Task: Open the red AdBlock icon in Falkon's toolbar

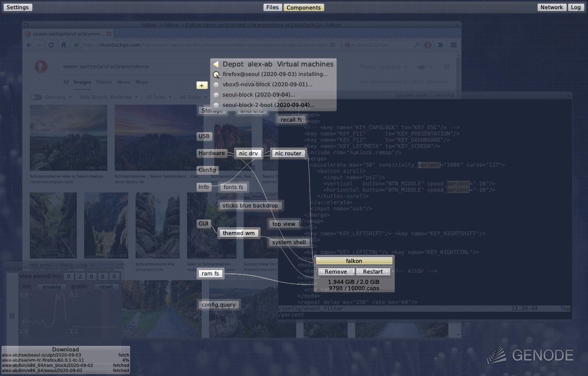Action: (x=428, y=45)
